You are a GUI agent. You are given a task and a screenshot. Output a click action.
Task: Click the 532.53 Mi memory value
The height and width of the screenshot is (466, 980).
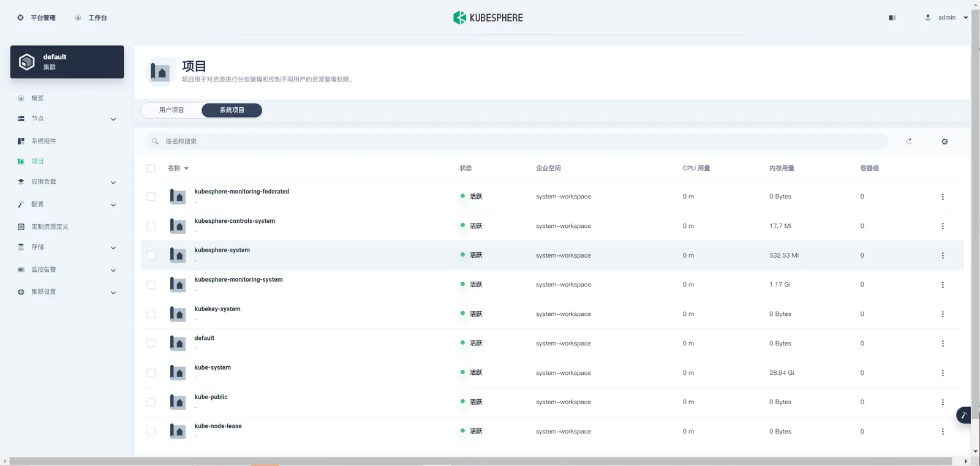pyautogui.click(x=784, y=255)
